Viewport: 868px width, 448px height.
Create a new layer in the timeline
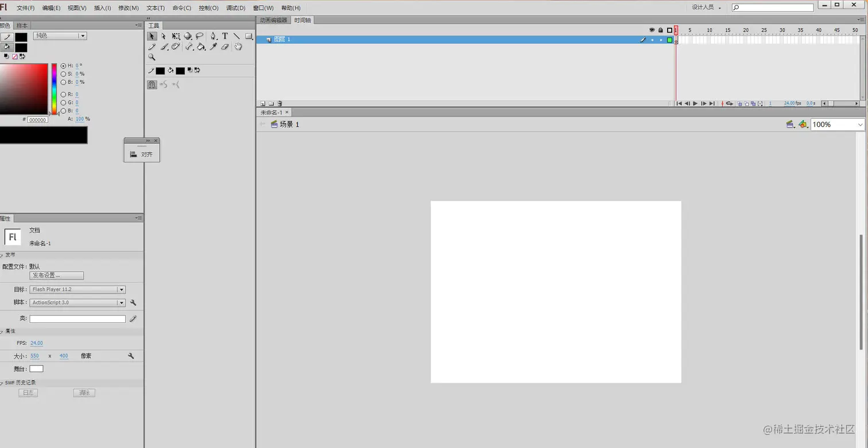pyautogui.click(x=263, y=103)
